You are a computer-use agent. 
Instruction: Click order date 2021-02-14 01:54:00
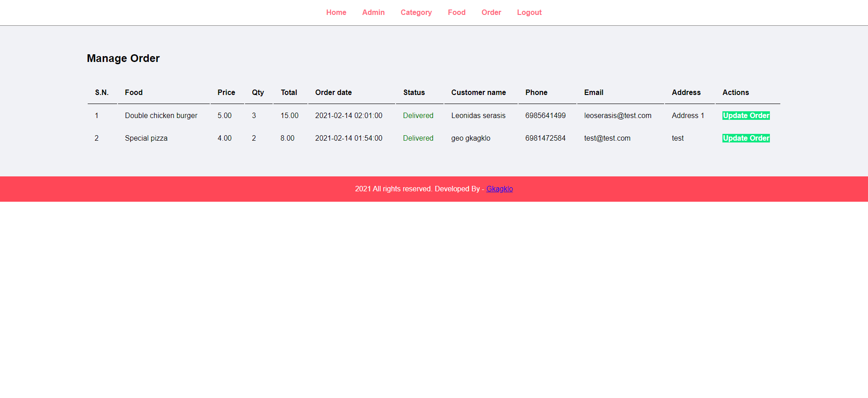(349, 138)
